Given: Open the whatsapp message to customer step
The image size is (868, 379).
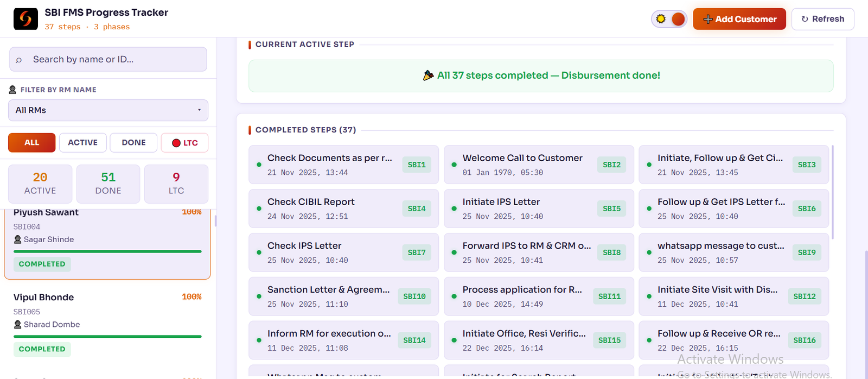Looking at the screenshot, I should pos(733,252).
